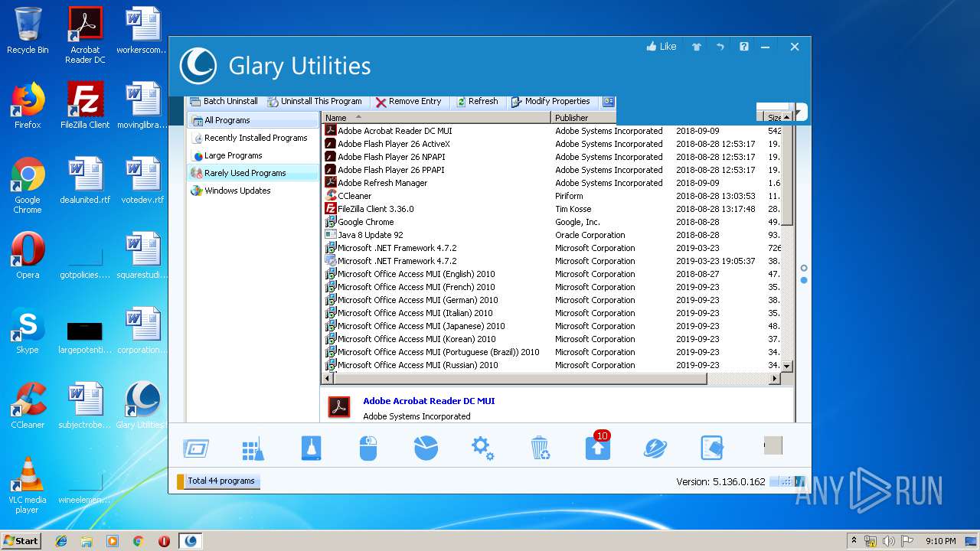Open the gears settings icon in bottom bar

click(482, 448)
